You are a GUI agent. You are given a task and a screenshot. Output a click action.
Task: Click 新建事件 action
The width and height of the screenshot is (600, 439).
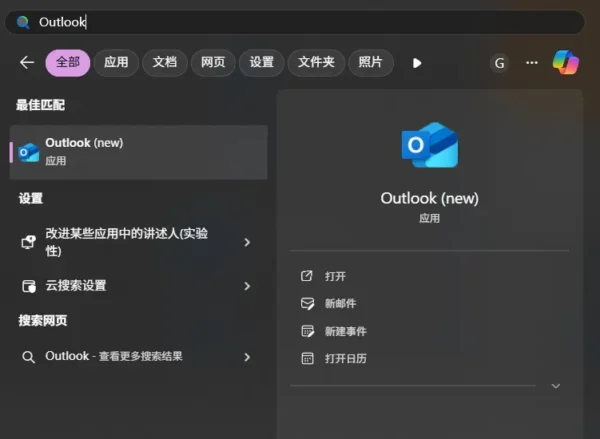pyautogui.click(x=346, y=331)
